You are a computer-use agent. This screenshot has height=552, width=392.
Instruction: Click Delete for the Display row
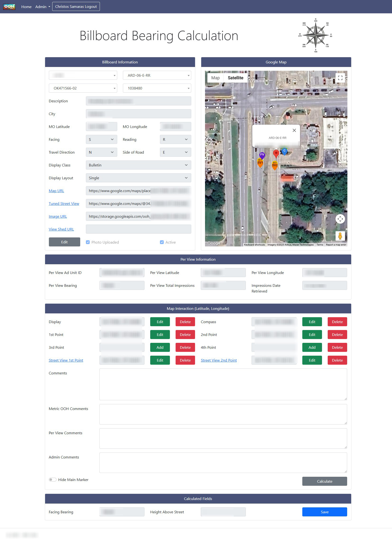(x=185, y=322)
